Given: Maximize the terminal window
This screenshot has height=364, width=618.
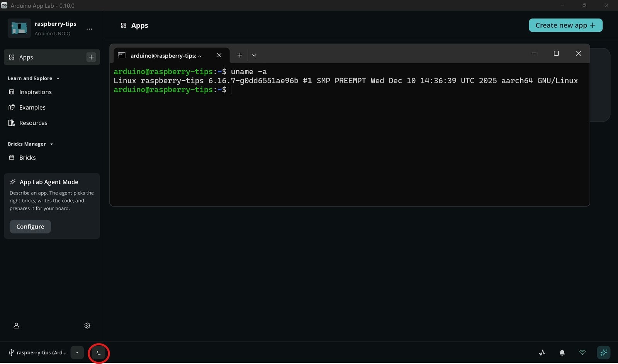Looking at the screenshot, I should coord(556,53).
